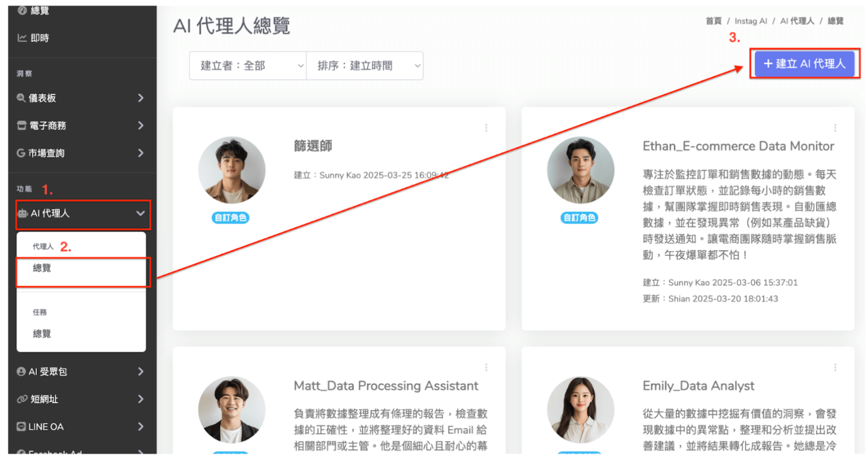Open three-dot menu on 篩選師 card
Image resolution: width=868 pixels, height=475 pixels.
486,128
